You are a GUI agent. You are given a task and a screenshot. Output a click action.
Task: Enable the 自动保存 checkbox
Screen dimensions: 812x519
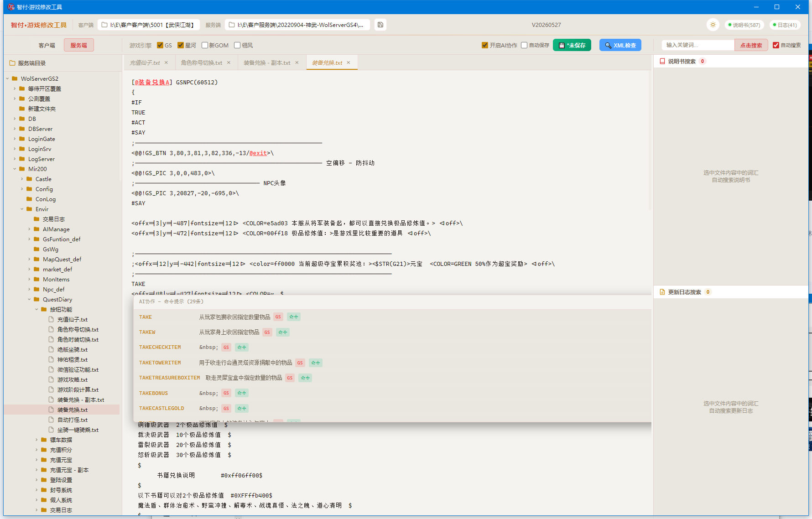coord(524,45)
